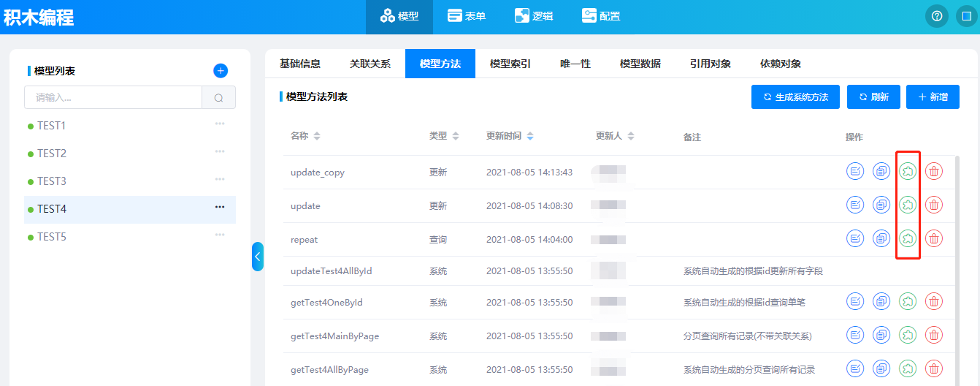This screenshot has width=980, height=386.
Task: Open the help question mark icon
Action: click(x=937, y=16)
